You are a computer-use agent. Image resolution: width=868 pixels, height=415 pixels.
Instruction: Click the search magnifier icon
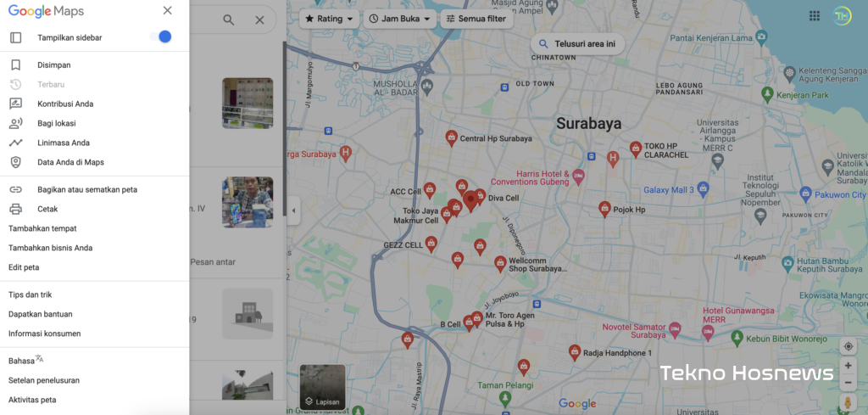tap(228, 20)
